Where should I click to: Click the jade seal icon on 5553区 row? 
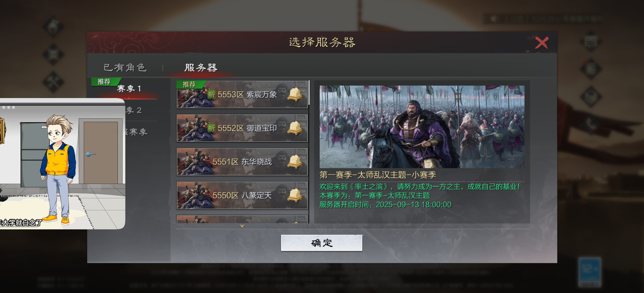tap(295, 94)
